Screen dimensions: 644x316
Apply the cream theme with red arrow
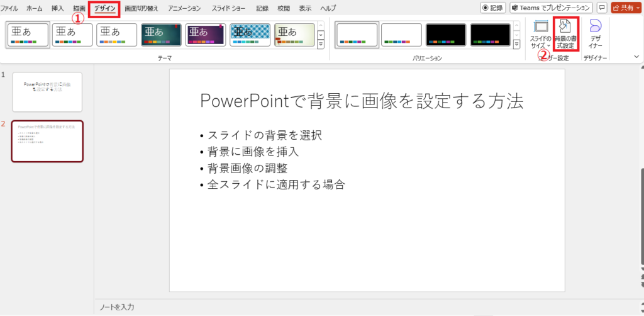(x=294, y=35)
